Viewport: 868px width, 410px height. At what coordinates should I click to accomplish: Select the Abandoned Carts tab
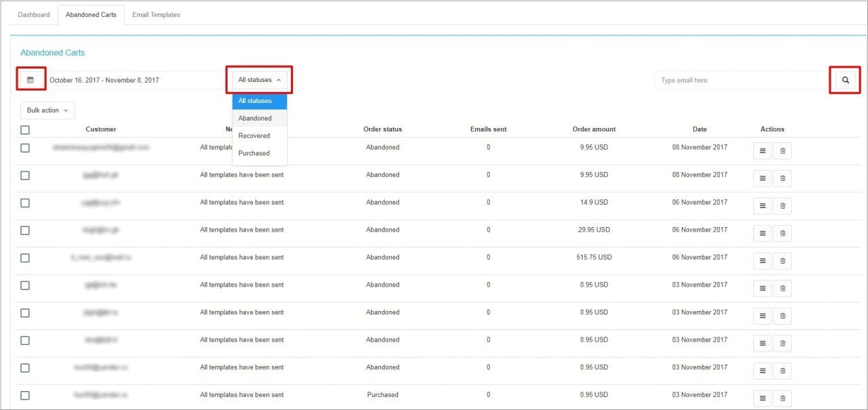pyautogui.click(x=91, y=14)
